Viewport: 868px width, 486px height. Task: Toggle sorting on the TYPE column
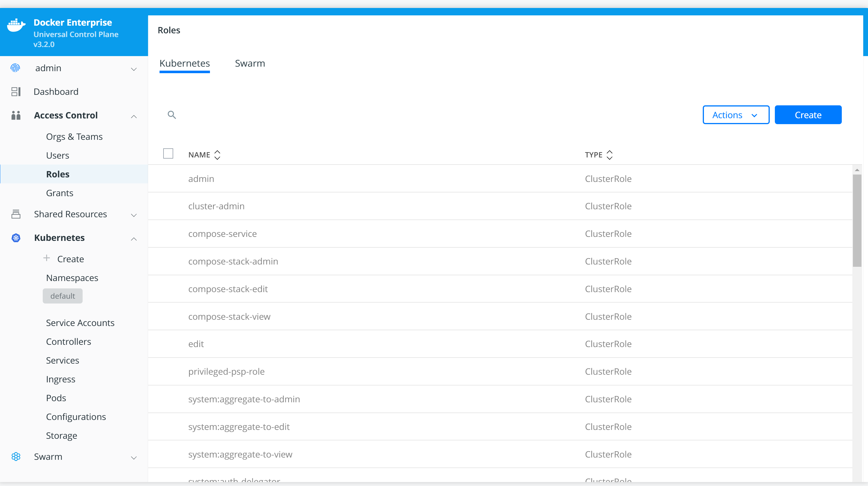[x=609, y=155]
